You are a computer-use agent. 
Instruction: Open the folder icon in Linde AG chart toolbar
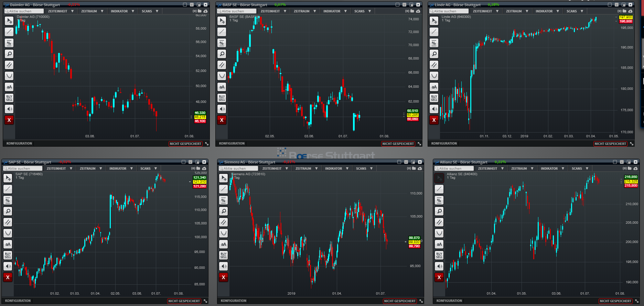click(x=625, y=11)
